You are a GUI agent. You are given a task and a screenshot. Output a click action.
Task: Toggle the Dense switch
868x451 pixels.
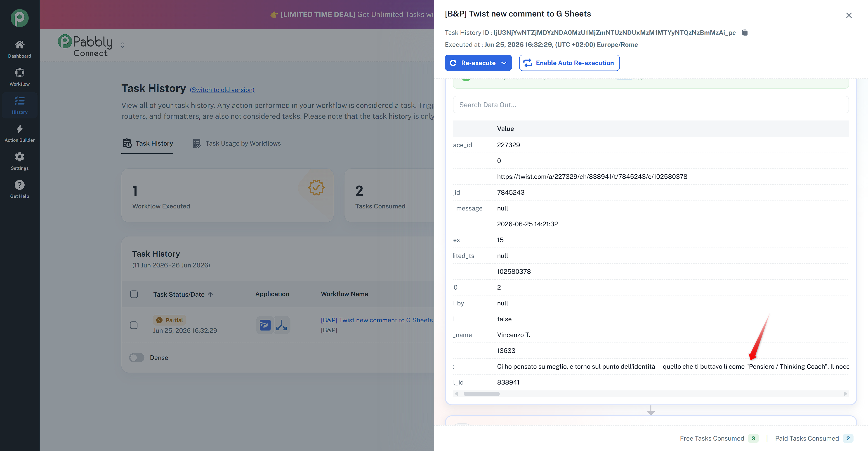pyautogui.click(x=137, y=358)
